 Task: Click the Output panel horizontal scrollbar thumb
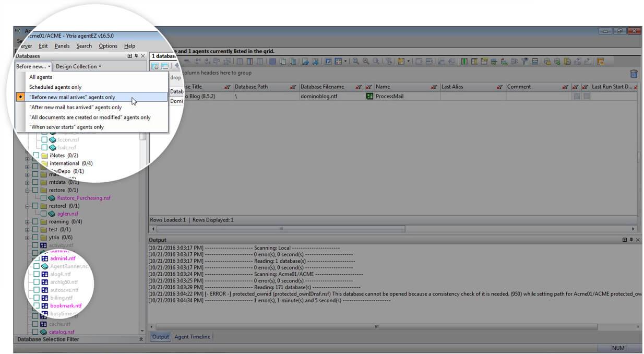(x=376, y=327)
